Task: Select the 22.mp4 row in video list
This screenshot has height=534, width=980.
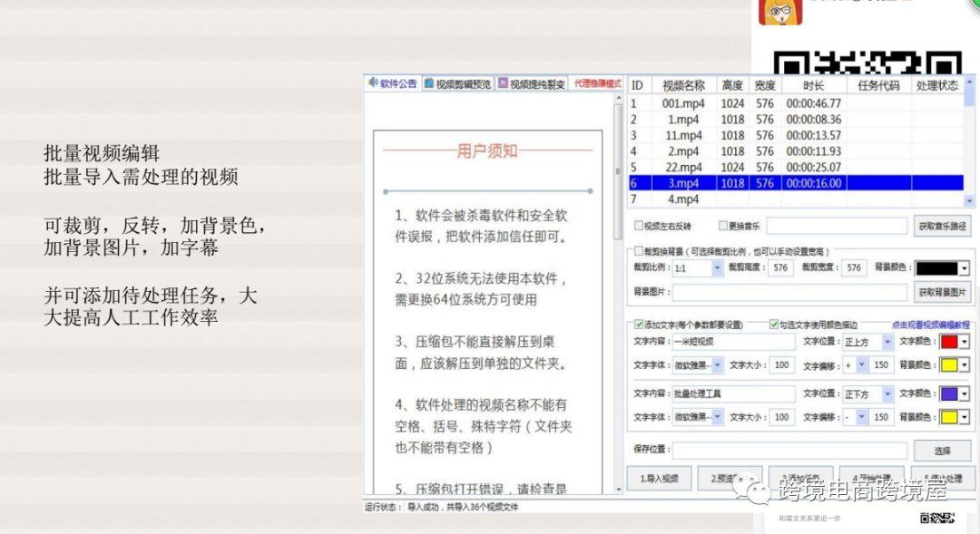Action: tap(796, 167)
